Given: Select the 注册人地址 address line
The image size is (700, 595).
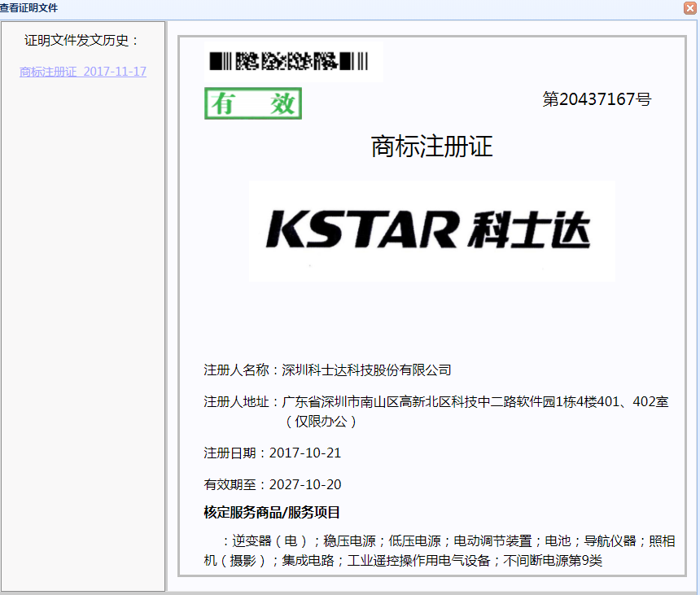Looking at the screenshot, I should tap(436, 402).
